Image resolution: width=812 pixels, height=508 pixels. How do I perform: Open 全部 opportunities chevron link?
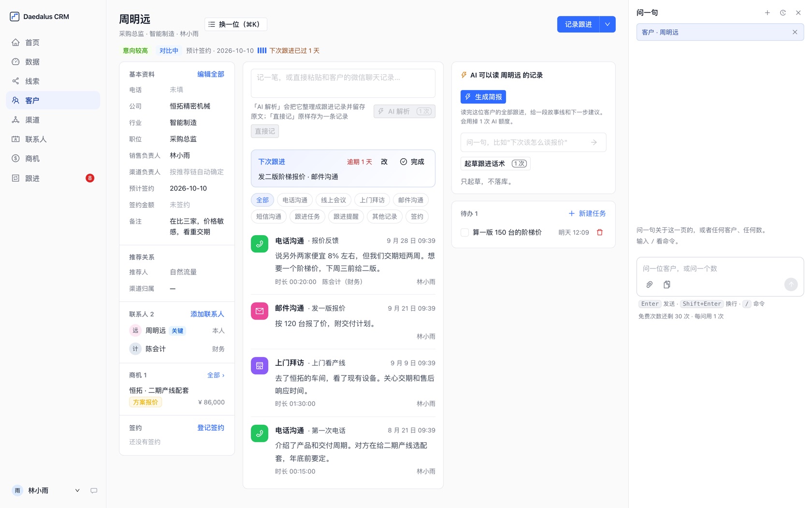coord(216,375)
